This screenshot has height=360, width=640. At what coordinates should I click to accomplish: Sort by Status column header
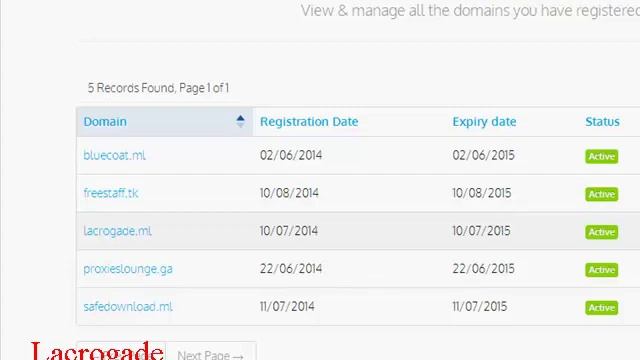click(x=602, y=122)
